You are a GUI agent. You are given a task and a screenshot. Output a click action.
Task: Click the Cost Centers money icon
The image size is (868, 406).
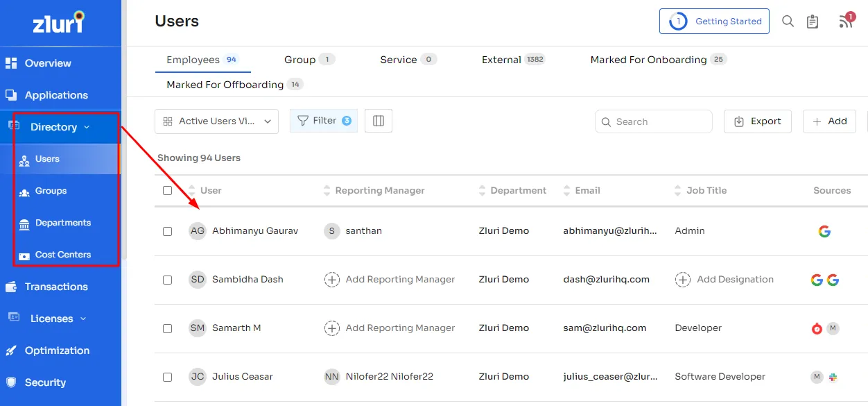click(x=24, y=255)
